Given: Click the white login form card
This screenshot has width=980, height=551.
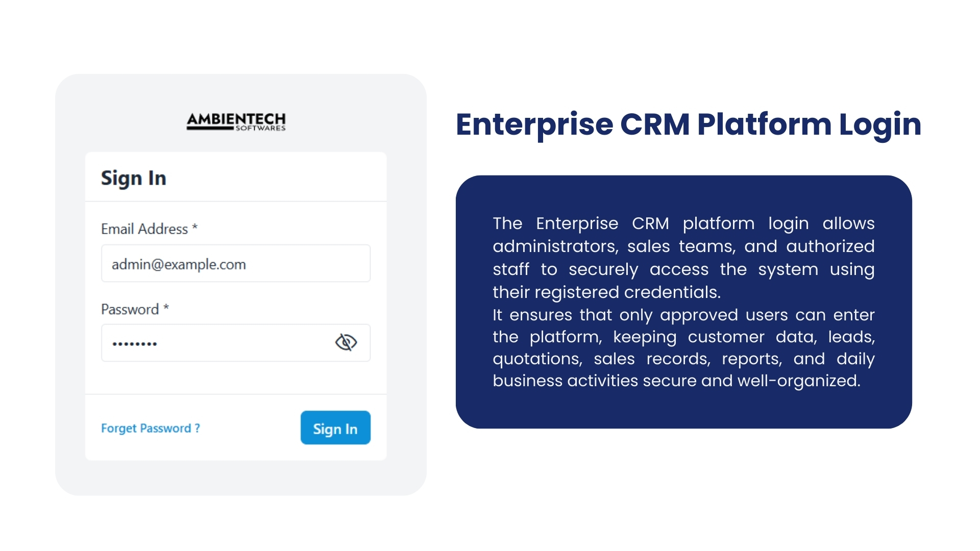Looking at the screenshot, I should (x=235, y=304).
